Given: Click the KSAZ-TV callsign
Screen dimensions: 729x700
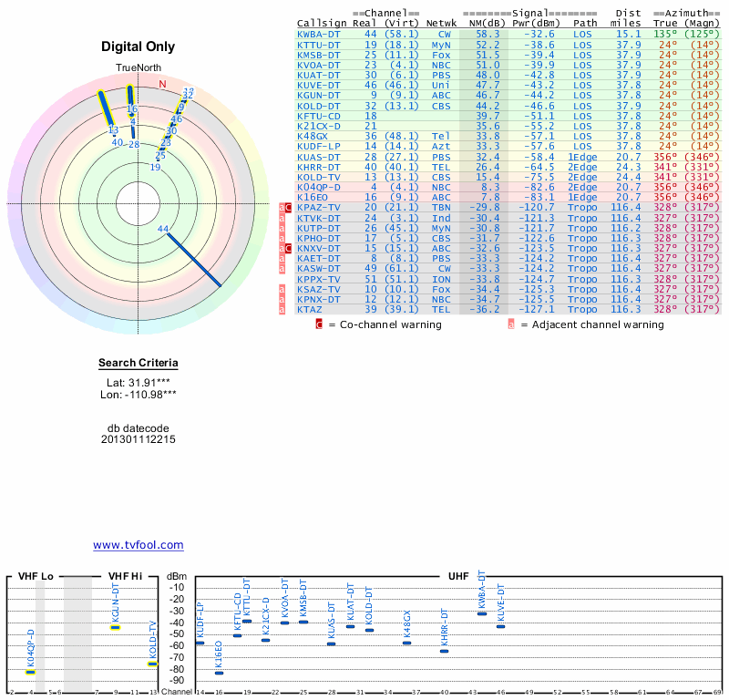Looking at the screenshot, I should point(318,289).
